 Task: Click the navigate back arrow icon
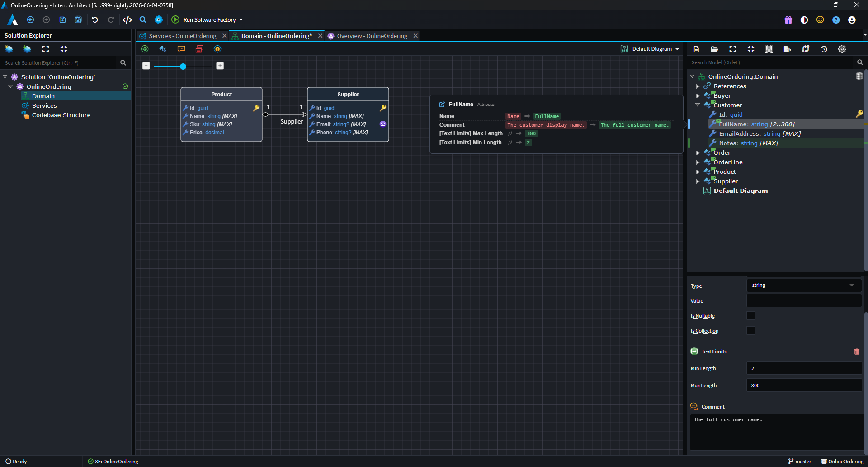coord(30,20)
